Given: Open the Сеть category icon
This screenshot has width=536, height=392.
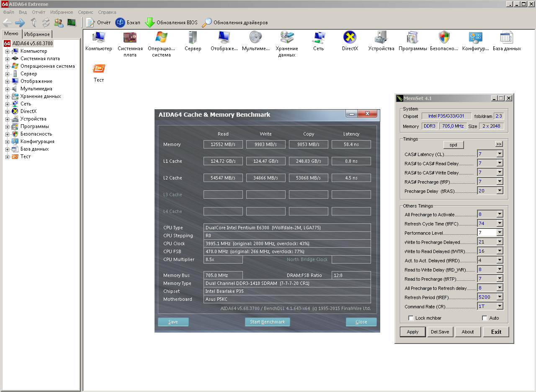Looking at the screenshot, I should pos(318,38).
